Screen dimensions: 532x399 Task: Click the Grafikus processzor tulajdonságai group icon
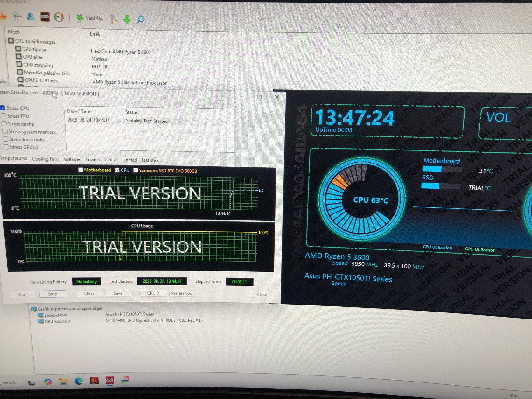(34, 309)
